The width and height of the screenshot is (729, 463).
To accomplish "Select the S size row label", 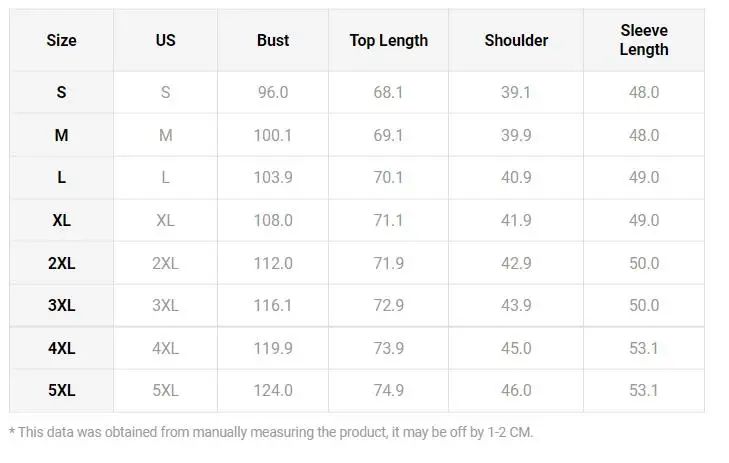I will (x=61, y=93).
